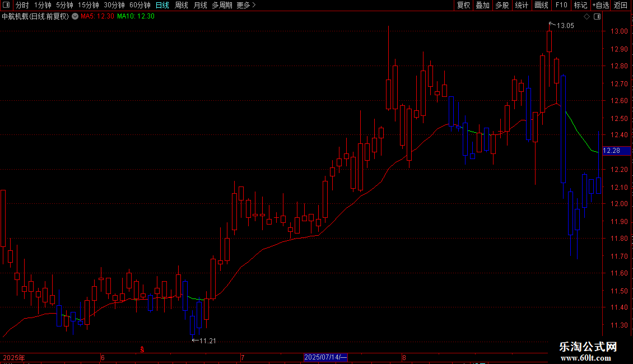The width and height of the screenshot is (633, 364).
Task: Open the 多股 multi-stock view
Action: pyautogui.click(x=502, y=5)
